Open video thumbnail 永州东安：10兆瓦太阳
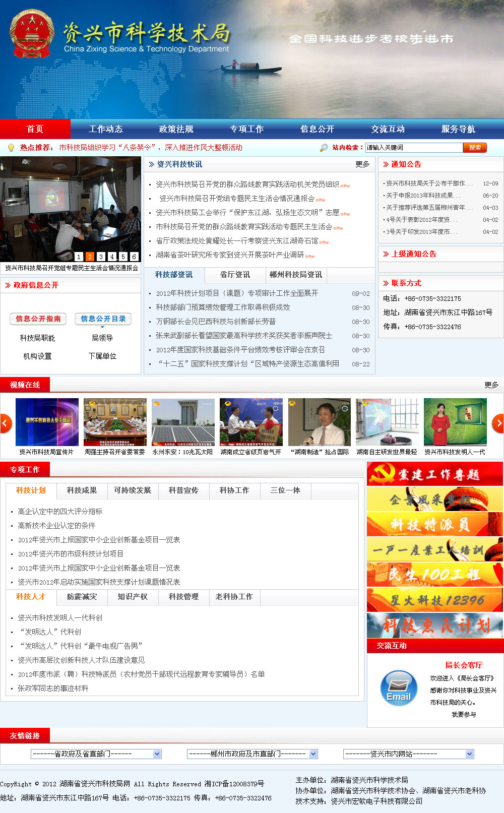Image resolution: width=504 pixels, height=813 pixels. [183, 422]
